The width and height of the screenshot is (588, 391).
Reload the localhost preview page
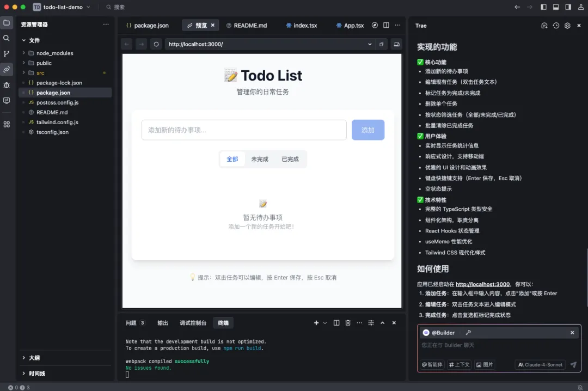[x=156, y=44]
